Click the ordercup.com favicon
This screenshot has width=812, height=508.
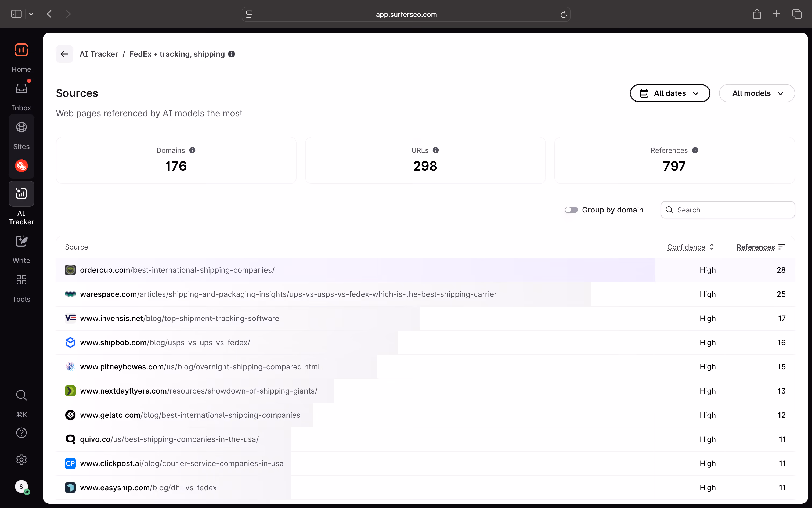tap(70, 270)
